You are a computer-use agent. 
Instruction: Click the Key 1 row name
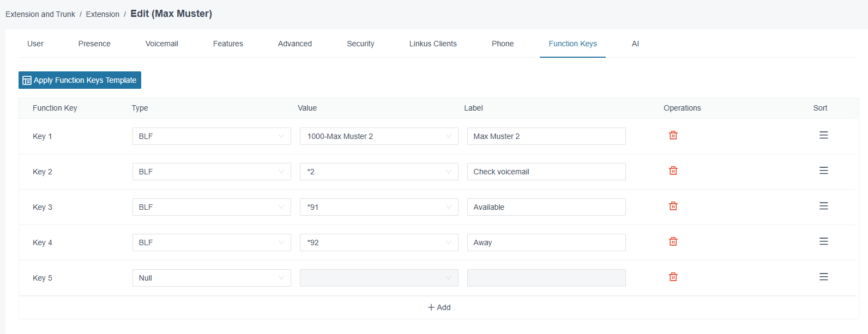coord(43,136)
